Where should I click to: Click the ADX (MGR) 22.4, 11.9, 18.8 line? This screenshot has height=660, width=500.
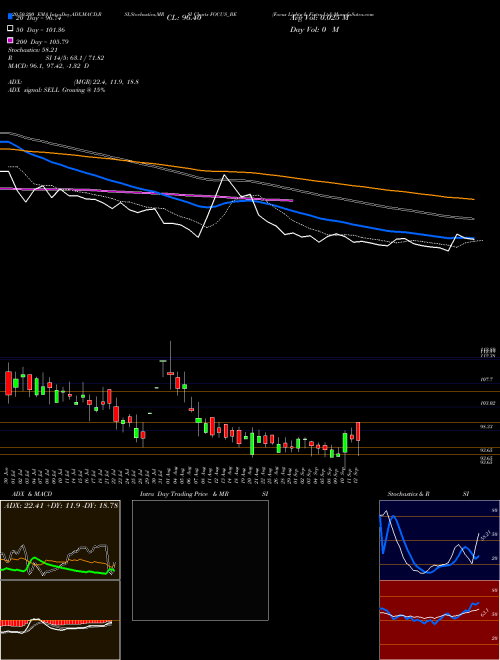click(73, 82)
